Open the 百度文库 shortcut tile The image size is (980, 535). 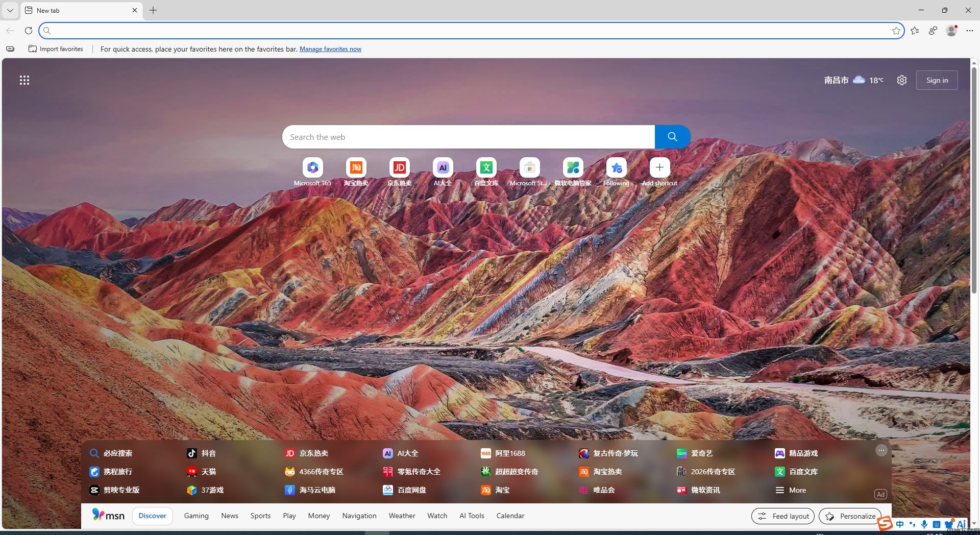486,167
